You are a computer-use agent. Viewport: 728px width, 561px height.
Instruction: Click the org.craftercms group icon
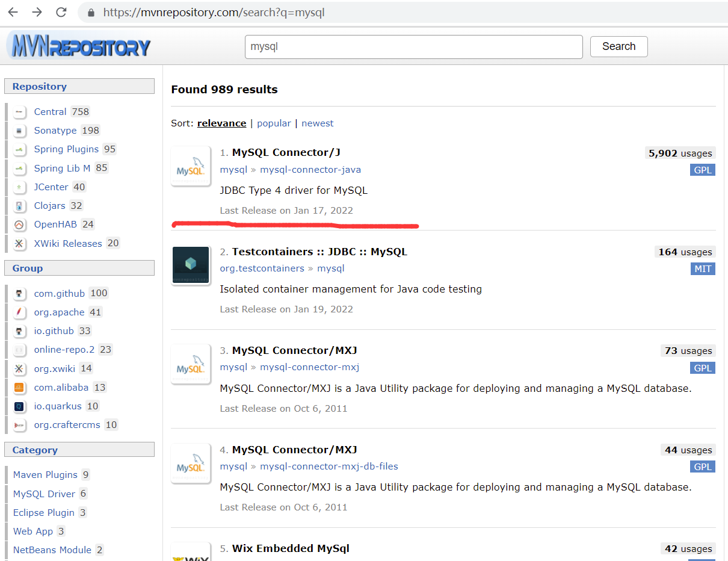[x=20, y=425]
